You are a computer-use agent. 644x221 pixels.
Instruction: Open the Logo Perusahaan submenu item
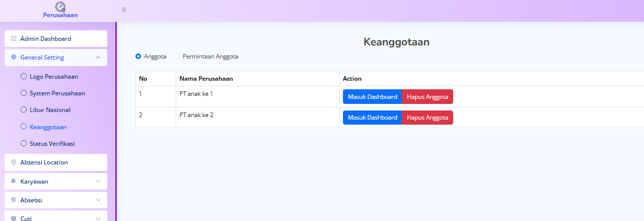pyautogui.click(x=53, y=77)
